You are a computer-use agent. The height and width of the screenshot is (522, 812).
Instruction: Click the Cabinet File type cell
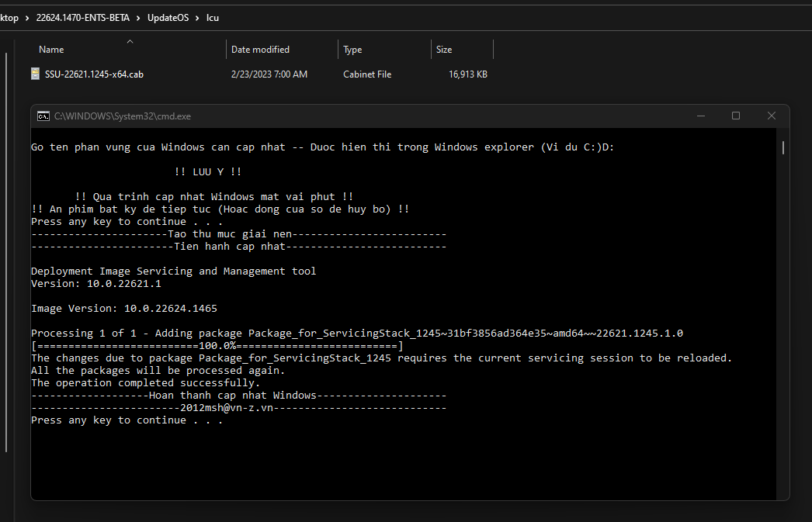point(367,74)
